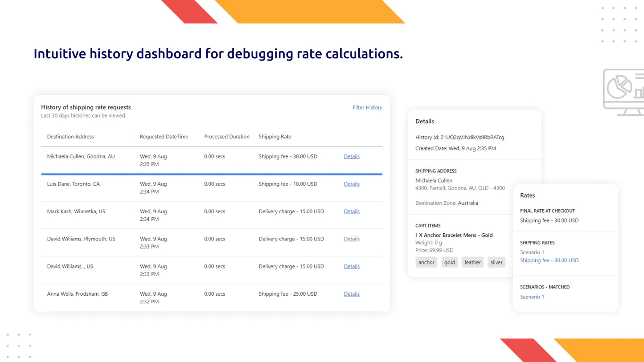Select the silver tag chip
644x362 pixels.
pos(496,262)
